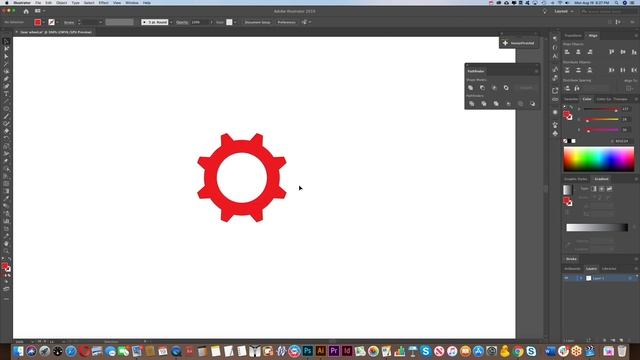Switch to the Swatches tab
Screen dimensions: 640x360
pos(571,99)
